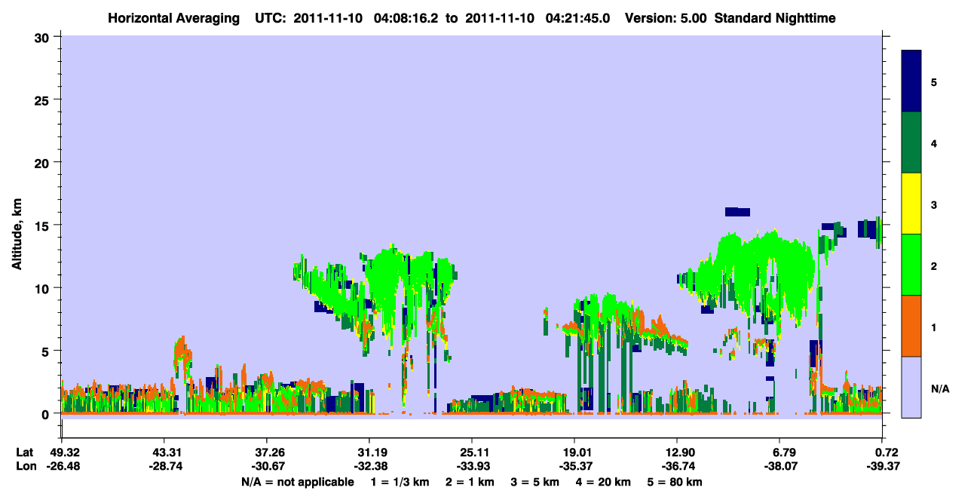Click the altitude tick label 10
This screenshot has width=980, height=503.
(x=44, y=288)
